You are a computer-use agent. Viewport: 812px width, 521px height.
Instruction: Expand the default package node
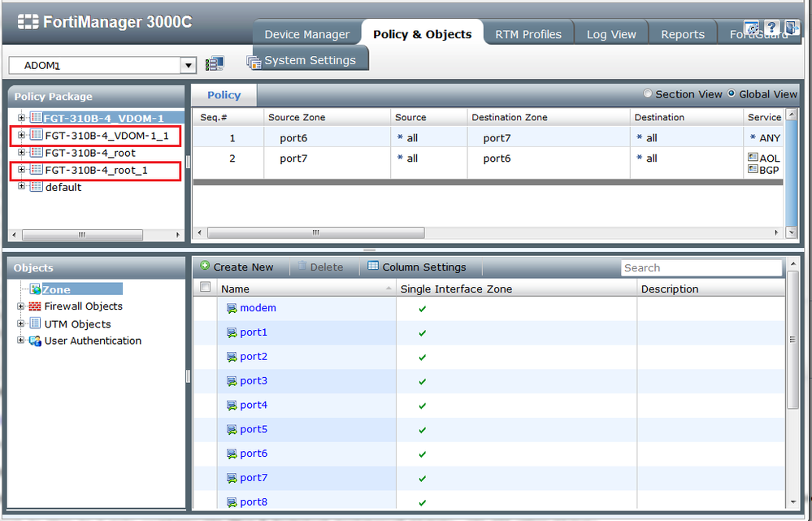21,186
